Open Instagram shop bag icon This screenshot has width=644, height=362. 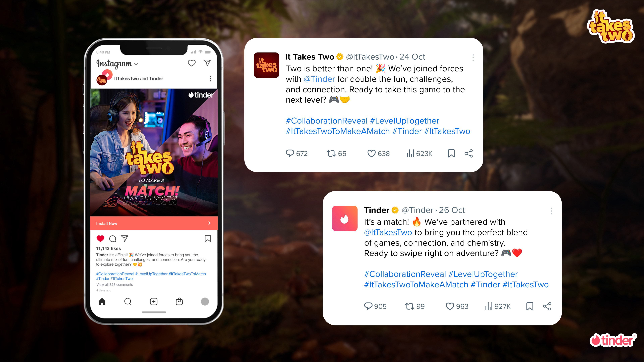click(179, 301)
